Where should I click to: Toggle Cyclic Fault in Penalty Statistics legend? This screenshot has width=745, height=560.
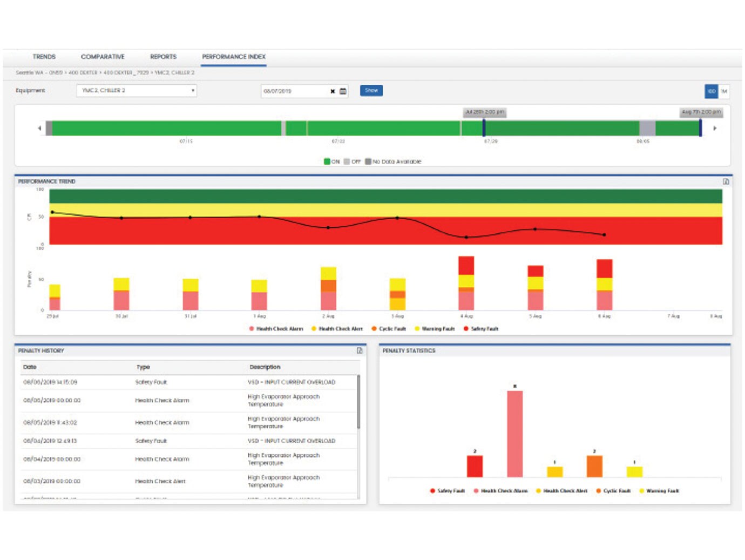pyautogui.click(x=613, y=491)
